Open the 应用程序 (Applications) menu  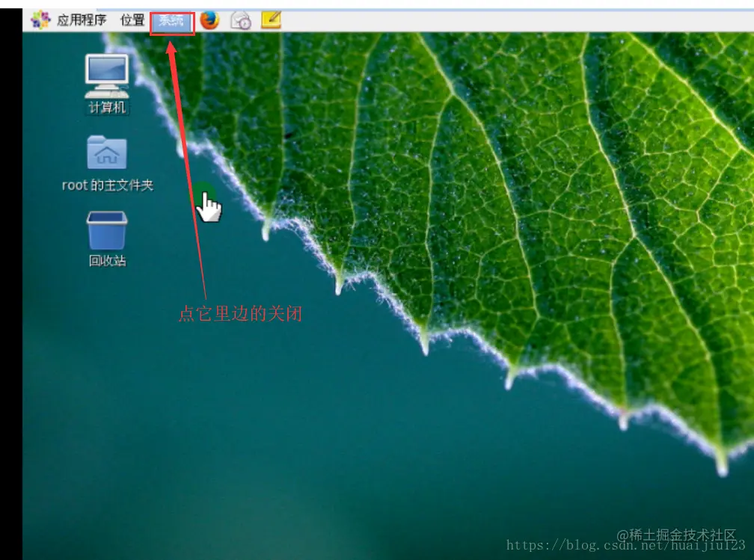coord(82,20)
